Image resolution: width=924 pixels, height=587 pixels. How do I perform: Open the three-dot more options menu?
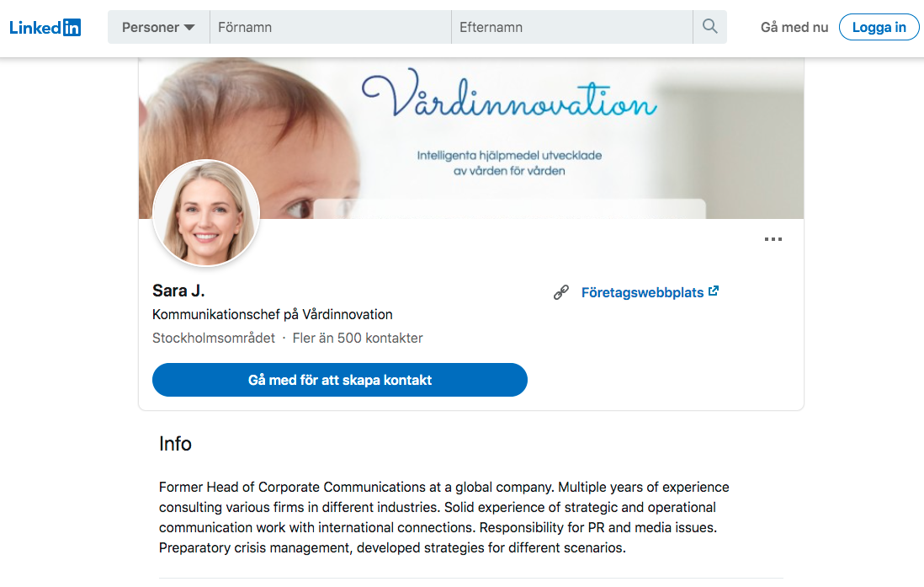773,239
